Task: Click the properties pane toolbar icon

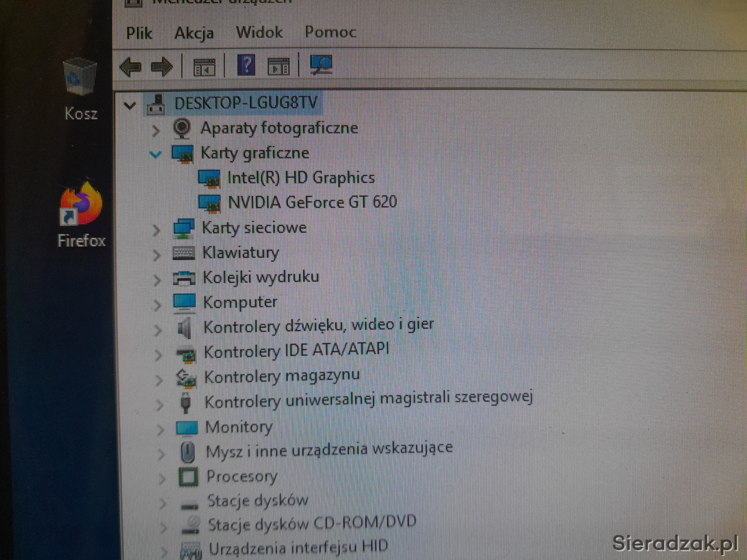Action: pyautogui.click(x=278, y=66)
